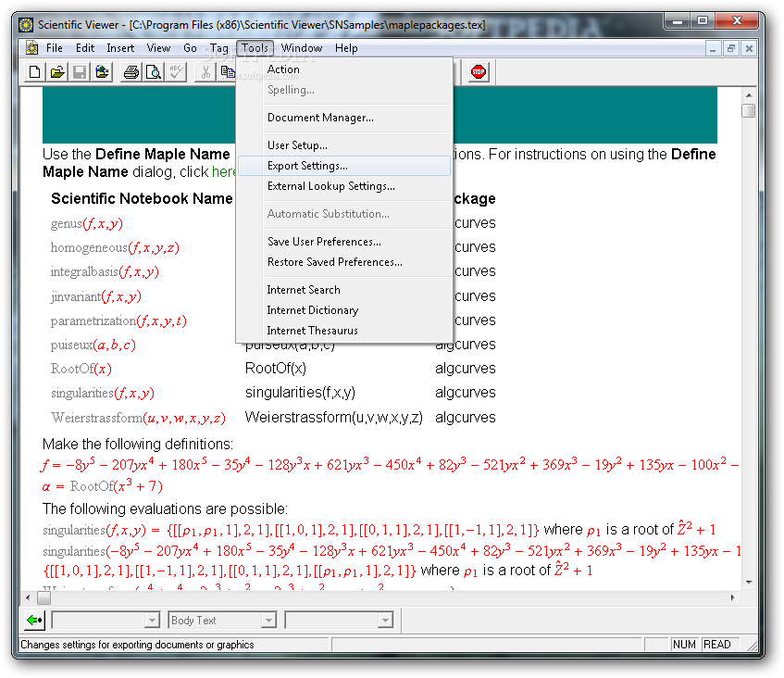Close the inner document window
Viewport: 784px width, 678px height.
coord(749,48)
